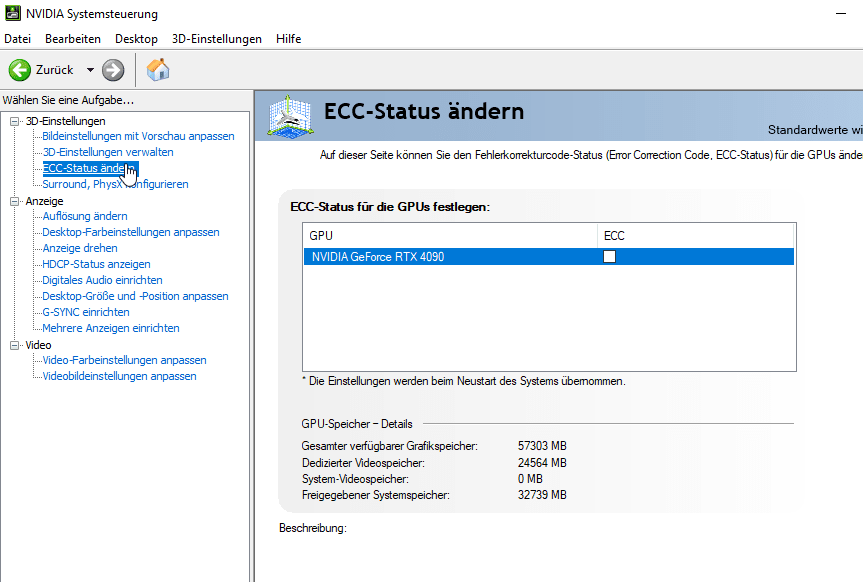Click the Wählen Sie eine Aufgabe label
The height and width of the screenshot is (582, 863).
click(x=68, y=100)
